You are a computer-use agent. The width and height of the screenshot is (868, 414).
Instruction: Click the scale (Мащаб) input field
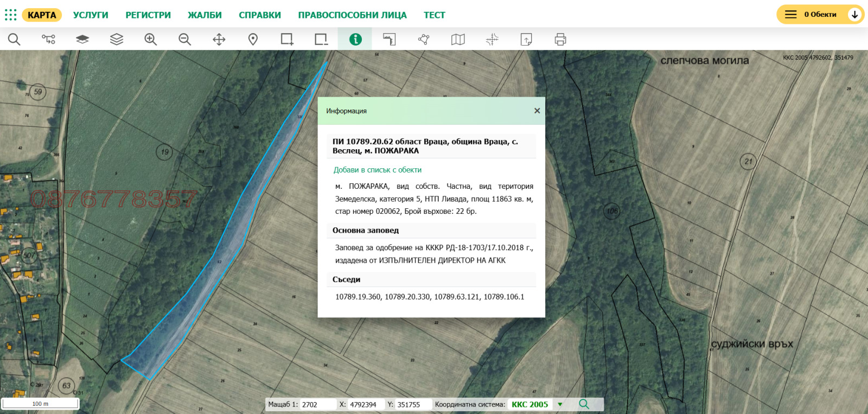coord(318,404)
